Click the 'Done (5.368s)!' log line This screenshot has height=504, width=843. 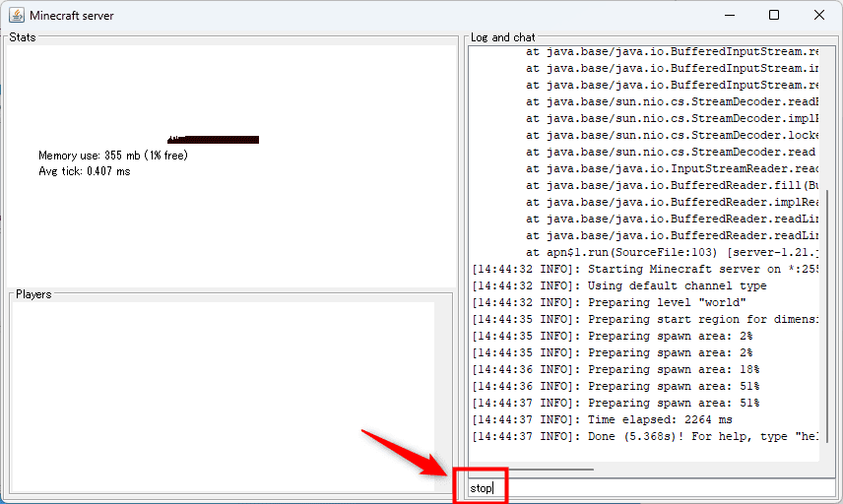(645, 436)
